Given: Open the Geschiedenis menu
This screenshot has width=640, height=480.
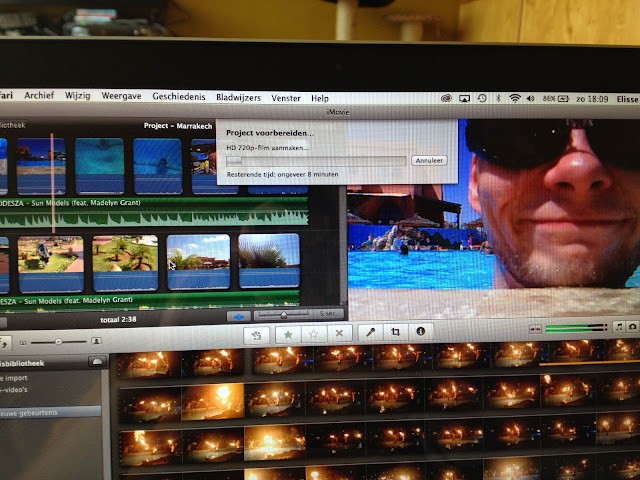Looking at the screenshot, I should tap(179, 96).
